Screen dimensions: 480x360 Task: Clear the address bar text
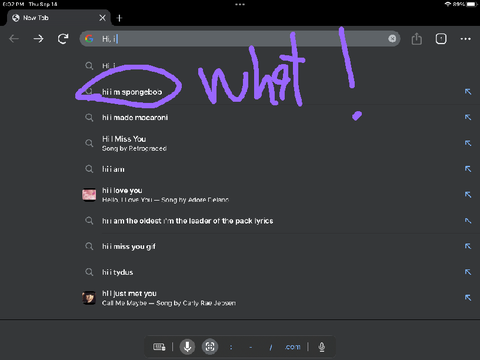[x=392, y=39]
